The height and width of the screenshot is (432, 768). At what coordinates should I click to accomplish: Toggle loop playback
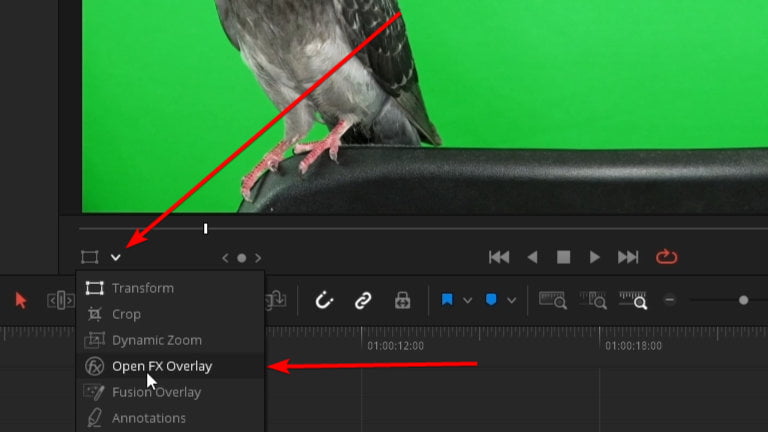pos(667,257)
